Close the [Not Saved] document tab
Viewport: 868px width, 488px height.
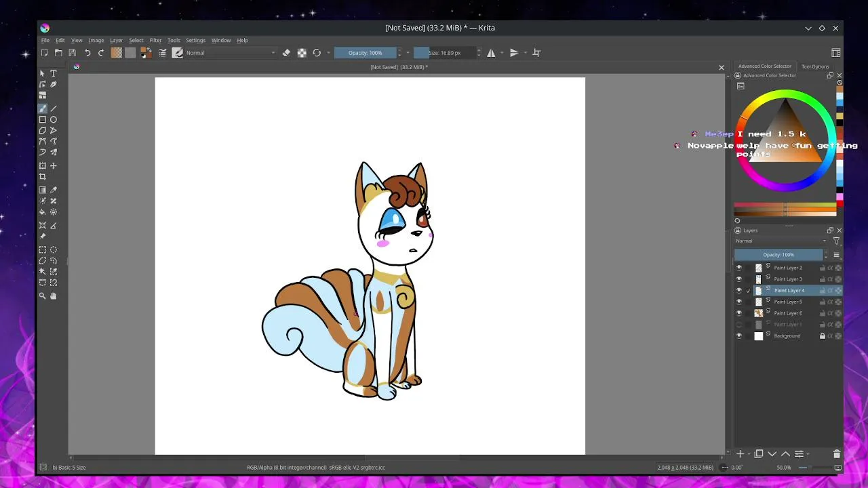click(722, 67)
